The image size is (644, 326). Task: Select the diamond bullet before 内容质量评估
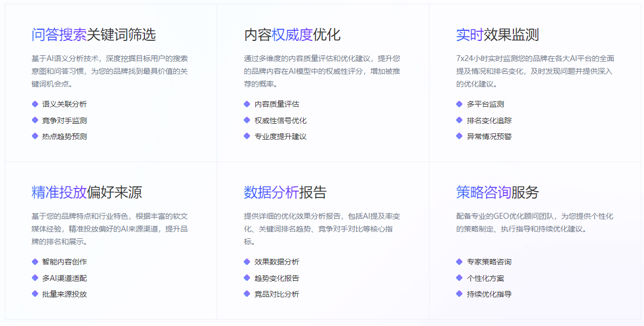(247, 104)
